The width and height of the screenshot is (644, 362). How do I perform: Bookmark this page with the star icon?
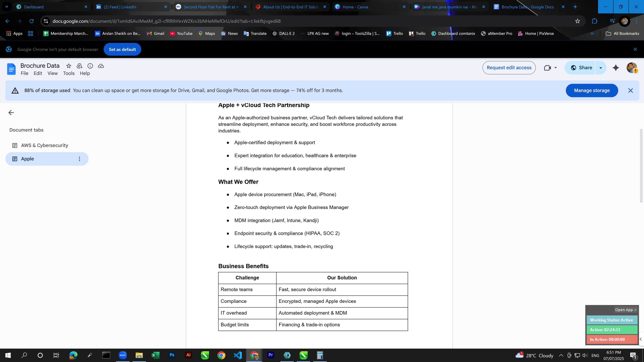tap(577, 21)
